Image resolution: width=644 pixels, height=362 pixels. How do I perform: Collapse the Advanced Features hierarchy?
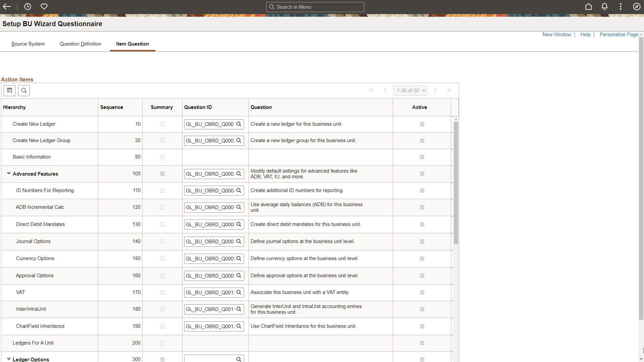tap(9, 174)
